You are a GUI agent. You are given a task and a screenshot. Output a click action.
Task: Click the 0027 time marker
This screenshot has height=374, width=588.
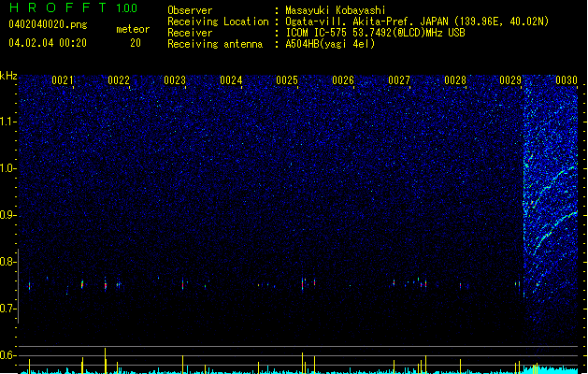(x=399, y=80)
